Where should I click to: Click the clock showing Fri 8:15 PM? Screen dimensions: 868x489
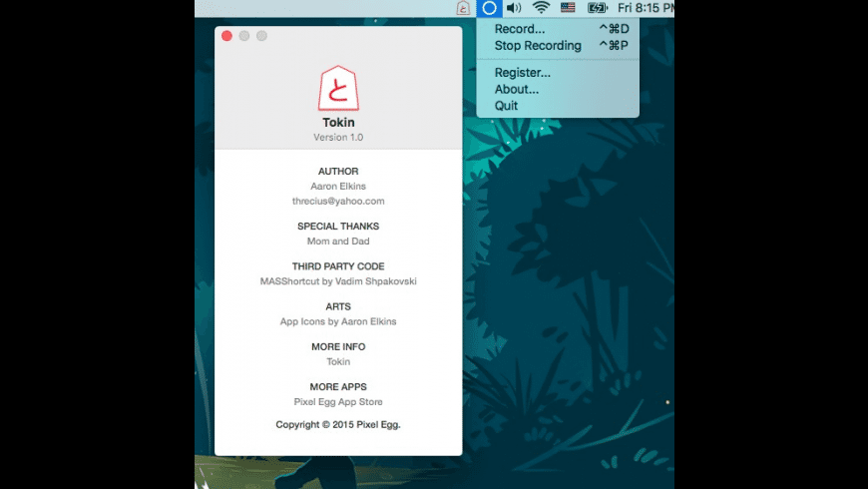[x=646, y=8]
